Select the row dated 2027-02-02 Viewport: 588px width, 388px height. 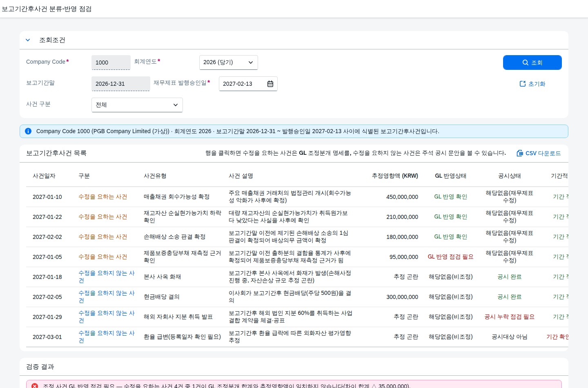297,237
